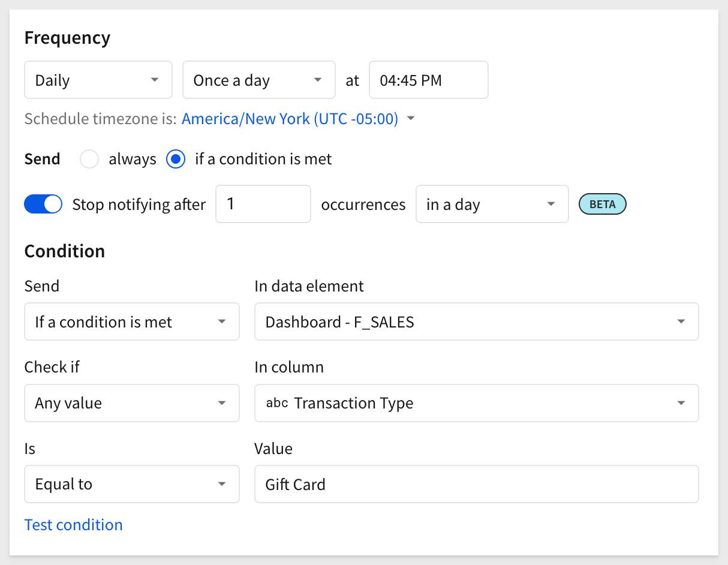Screen dimensions: 728x565
Task: Click the BETA badge
Action: (x=602, y=204)
